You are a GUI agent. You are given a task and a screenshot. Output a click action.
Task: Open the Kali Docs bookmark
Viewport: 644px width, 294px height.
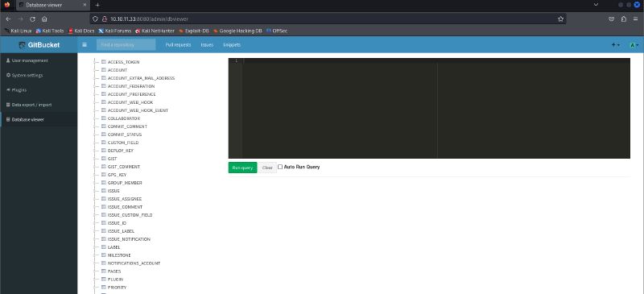pyautogui.click(x=81, y=31)
